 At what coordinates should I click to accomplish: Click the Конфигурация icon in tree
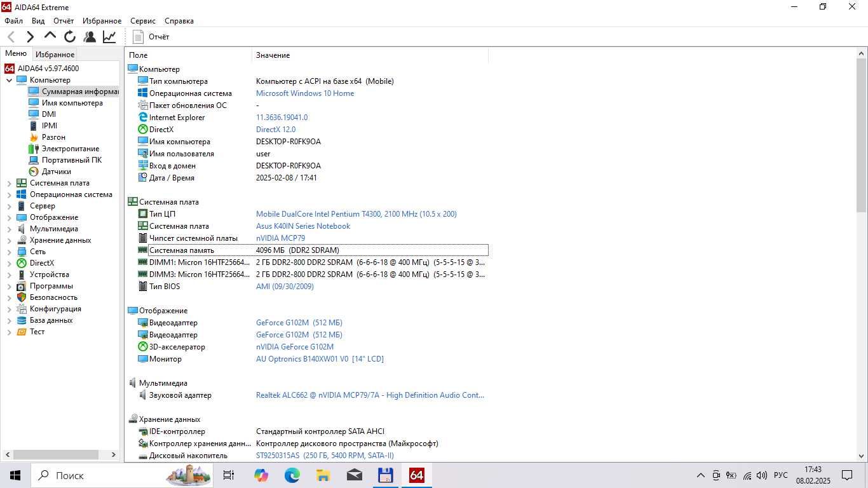tap(22, 309)
